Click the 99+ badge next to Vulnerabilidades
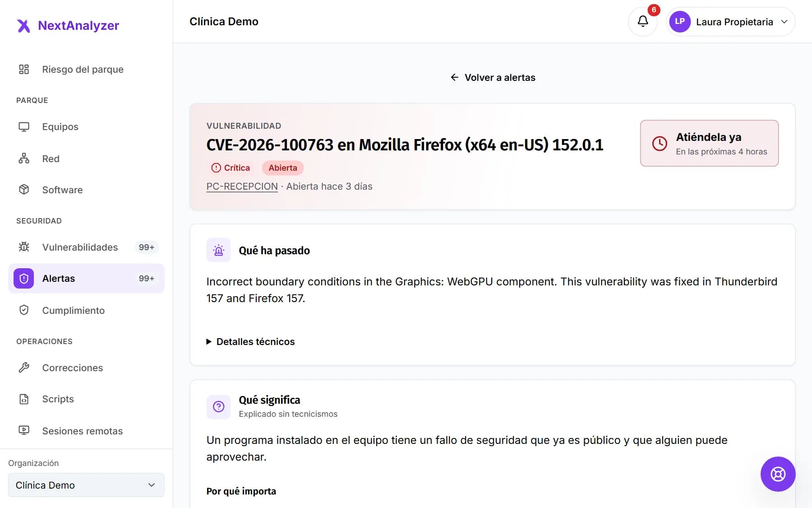This screenshot has width=812, height=508. tap(147, 247)
